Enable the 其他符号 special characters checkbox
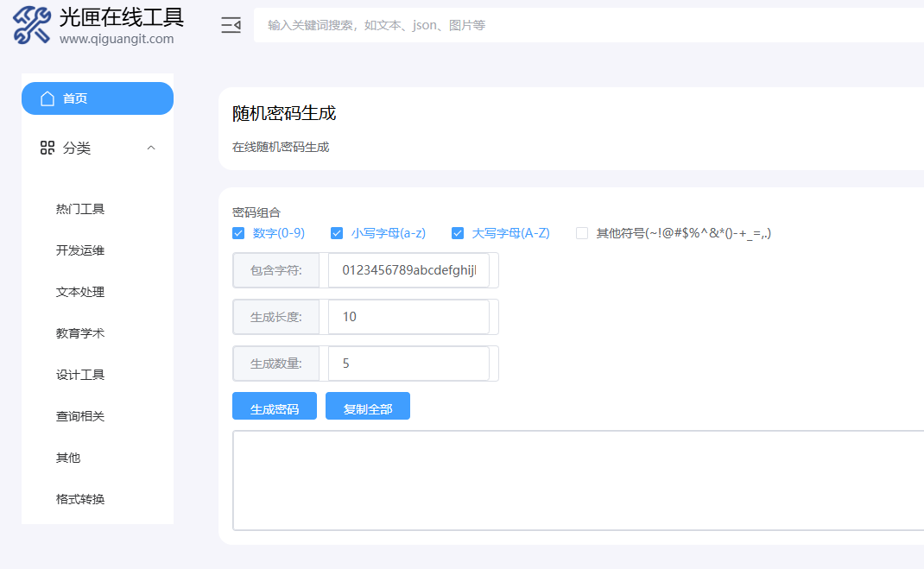Screen dimensions: 924x569 pyautogui.click(x=582, y=233)
